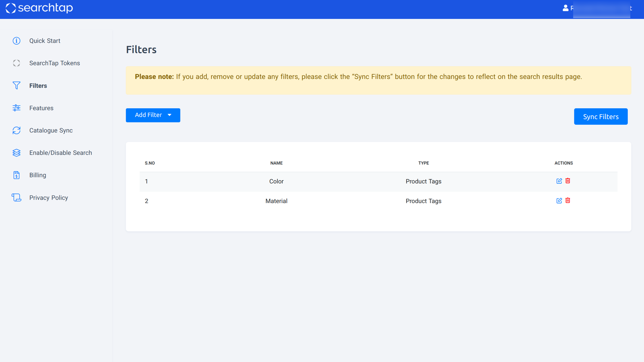The height and width of the screenshot is (362, 644).
Task: Navigate to Catalogue Sync
Action: click(51, 130)
